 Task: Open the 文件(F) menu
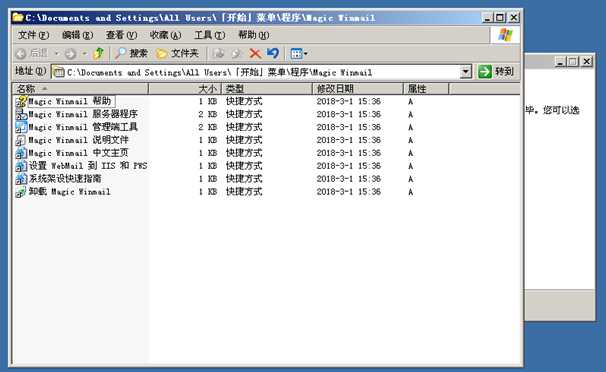pos(33,35)
